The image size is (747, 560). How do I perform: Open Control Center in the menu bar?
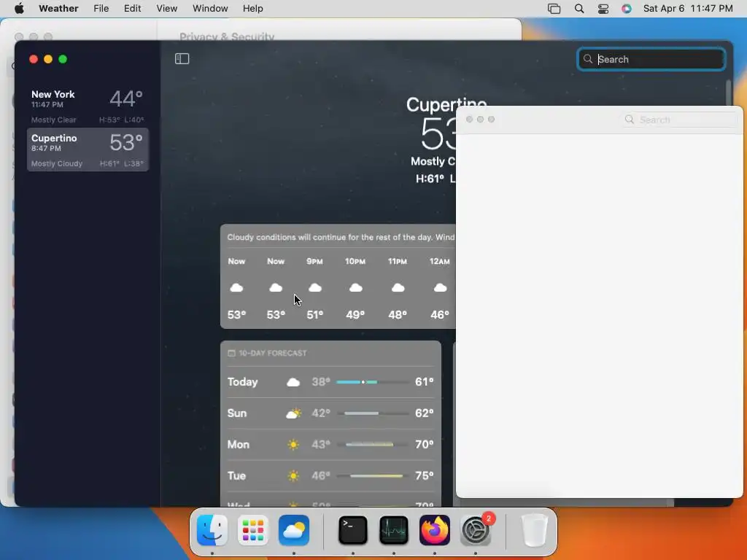coord(603,9)
